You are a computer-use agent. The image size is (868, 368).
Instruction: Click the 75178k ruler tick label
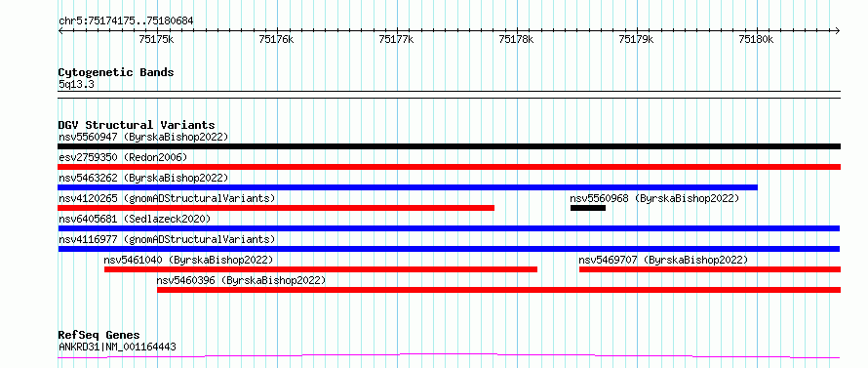tap(517, 39)
